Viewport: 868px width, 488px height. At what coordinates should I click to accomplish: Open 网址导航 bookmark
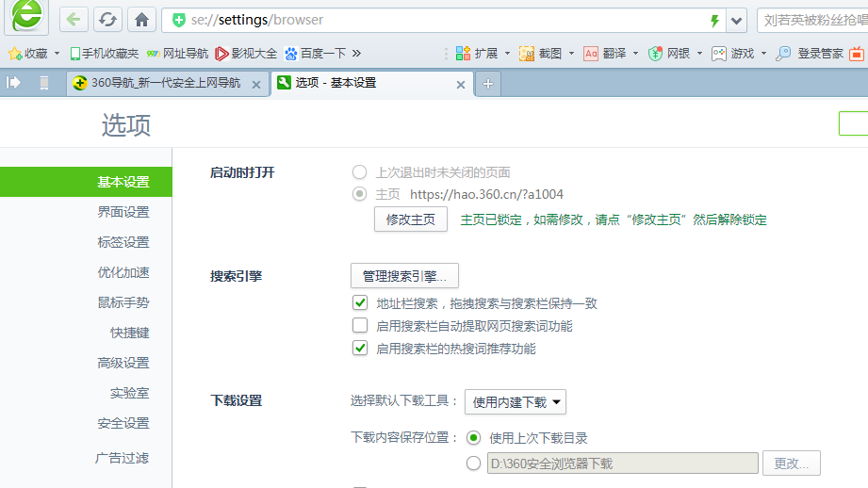click(x=177, y=54)
